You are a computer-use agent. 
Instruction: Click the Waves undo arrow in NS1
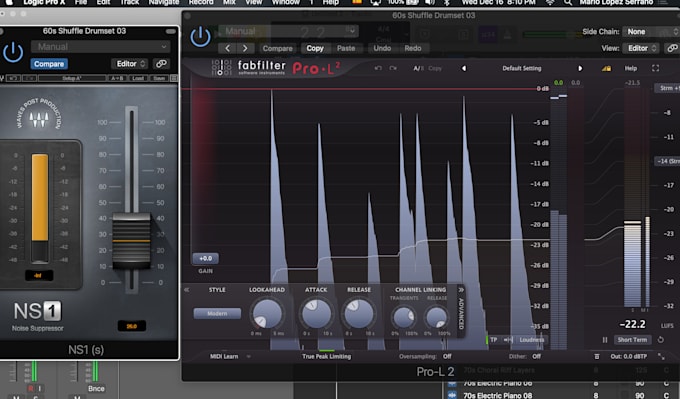(x=13, y=78)
